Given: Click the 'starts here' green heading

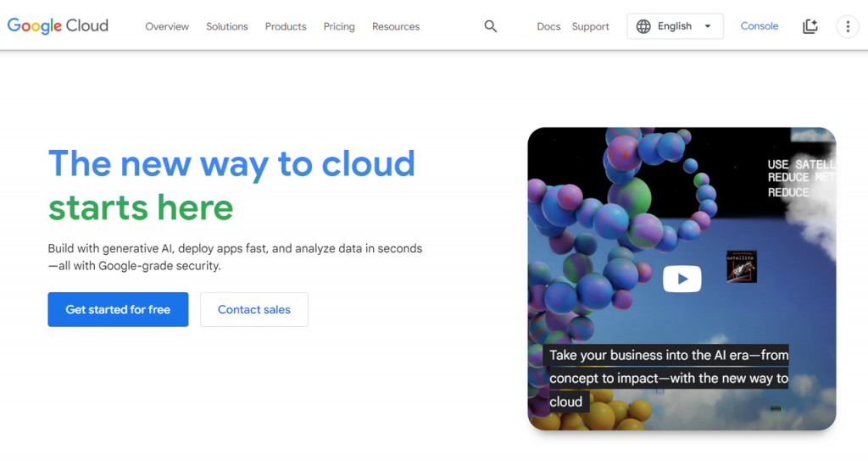Looking at the screenshot, I should pos(141,208).
